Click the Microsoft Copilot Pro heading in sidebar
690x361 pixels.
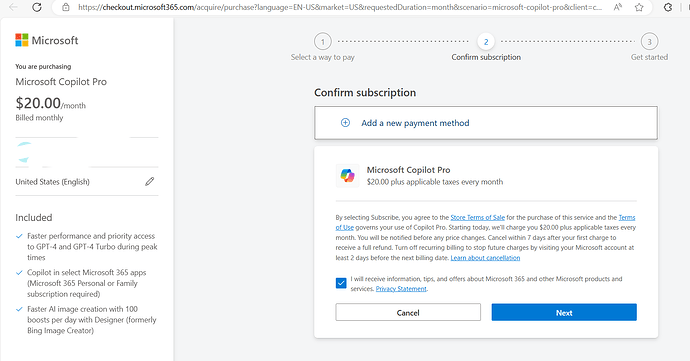[61, 82]
